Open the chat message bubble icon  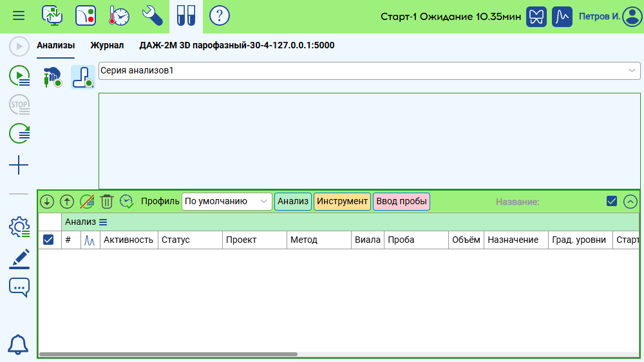pos(19,287)
